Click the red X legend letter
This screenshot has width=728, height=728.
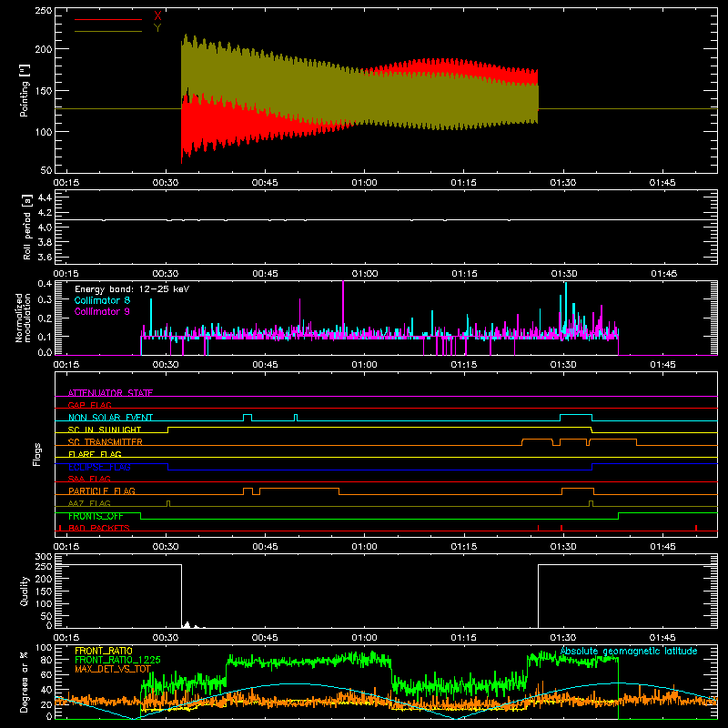157,16
